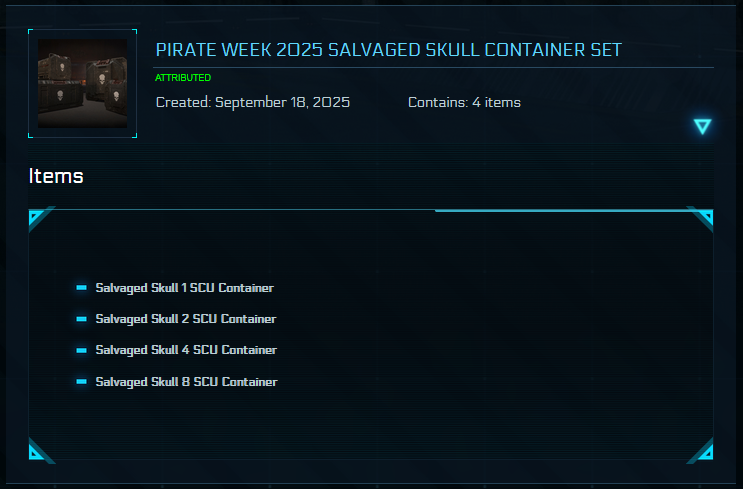The height and width of the screenshot is (489, 743).
Task: Select Salvaged Skull 2 SCU Container entry
Action: tap(186, 319)
